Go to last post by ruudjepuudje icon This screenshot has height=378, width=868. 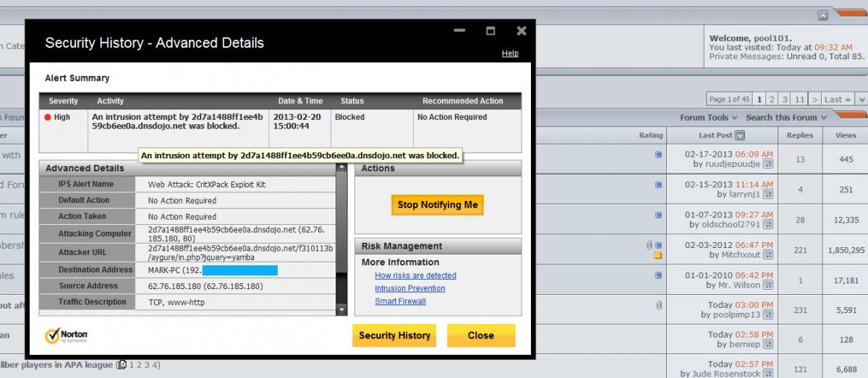(x=768, y=164)
